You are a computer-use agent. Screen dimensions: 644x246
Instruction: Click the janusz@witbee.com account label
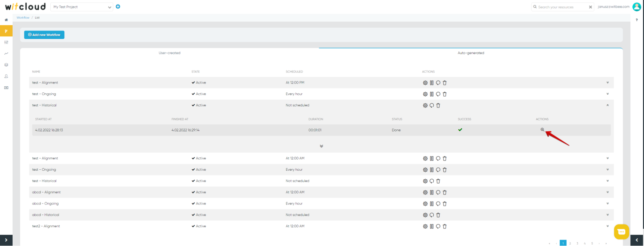pos(613,7)
